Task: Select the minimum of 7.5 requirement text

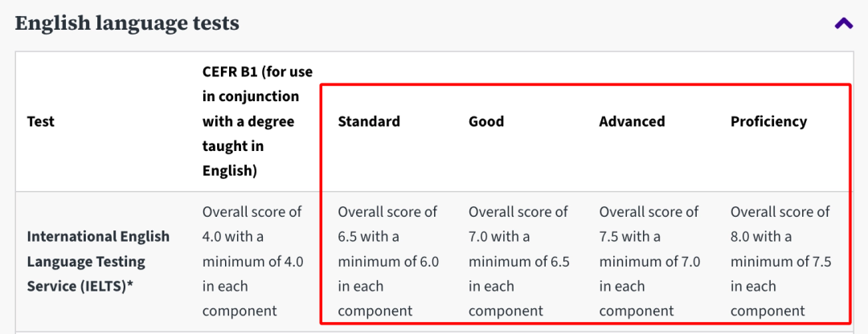Action: click(x=781, y=262)
